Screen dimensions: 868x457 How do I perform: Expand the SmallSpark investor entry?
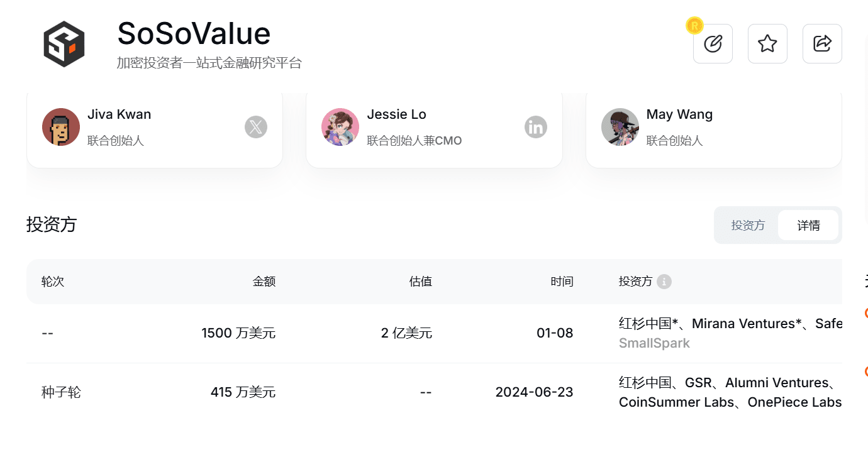[654, 343]
